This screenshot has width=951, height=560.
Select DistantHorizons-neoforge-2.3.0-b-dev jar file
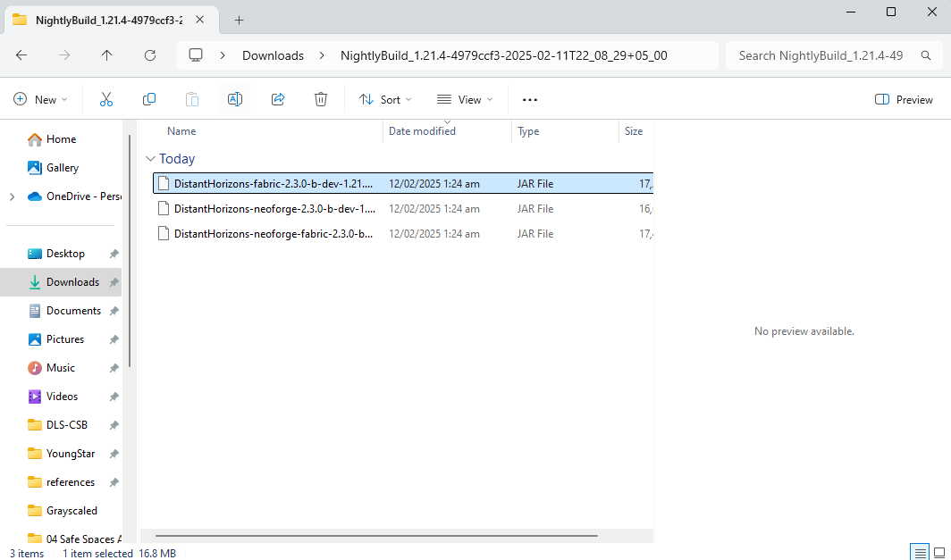[x=403, y=208]
